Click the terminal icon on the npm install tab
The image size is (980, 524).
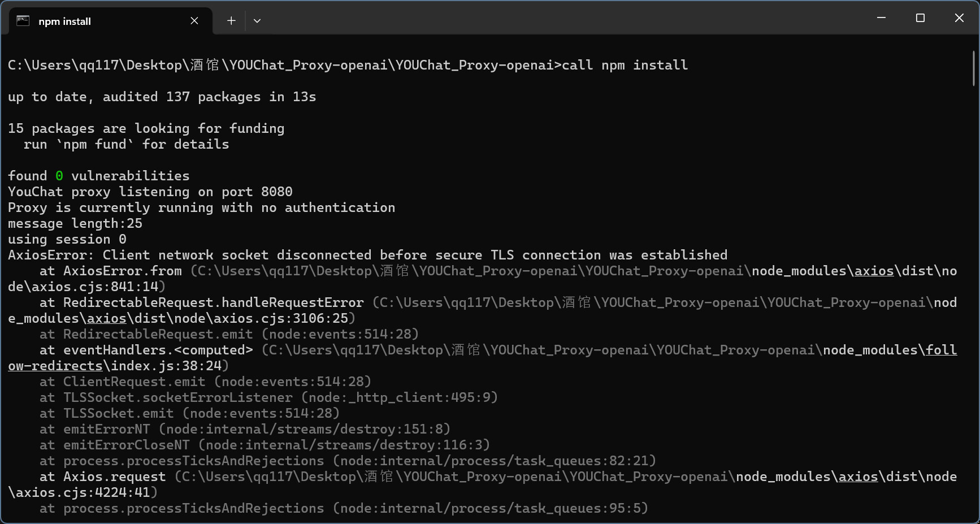point(23,21)
